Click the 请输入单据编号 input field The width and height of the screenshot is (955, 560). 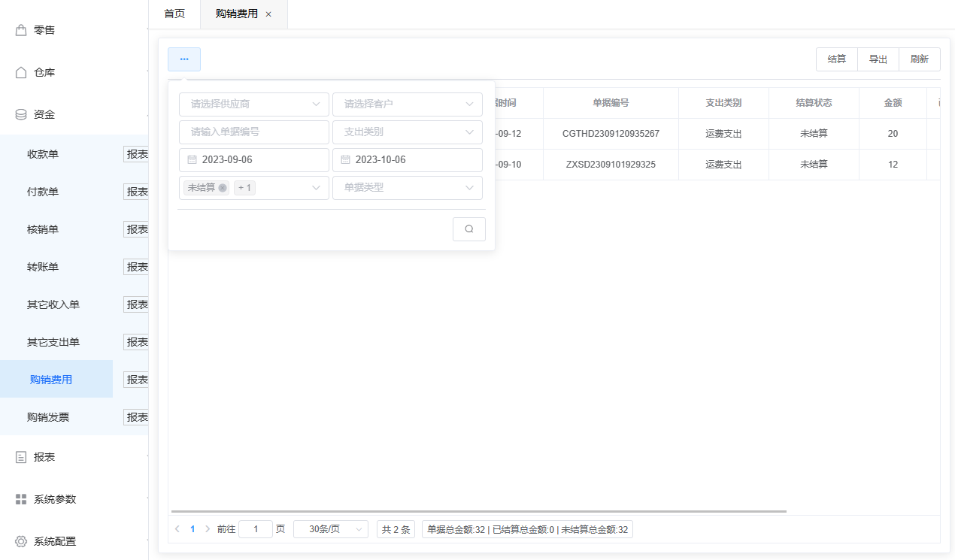[253, 132]
